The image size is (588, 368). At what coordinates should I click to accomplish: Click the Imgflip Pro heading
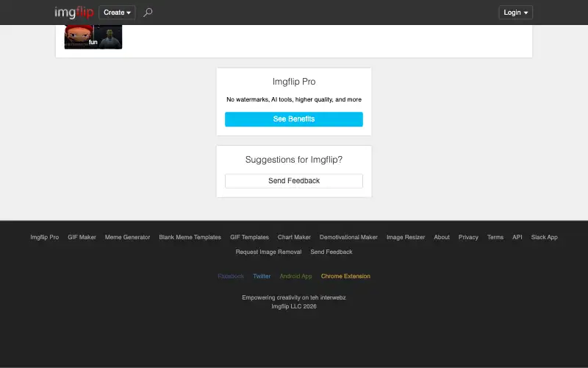(294, 82)
